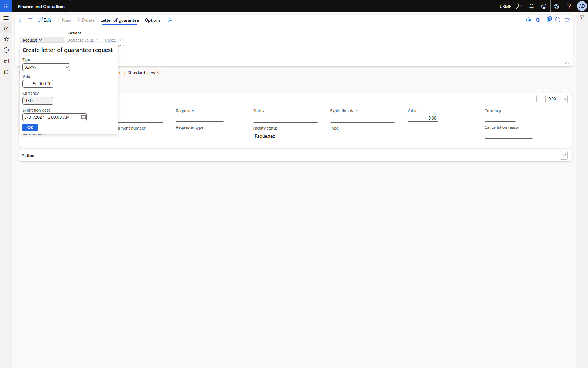588x368 pixels.
Task: Click New in the toolbar
Action: click(64, 20)
